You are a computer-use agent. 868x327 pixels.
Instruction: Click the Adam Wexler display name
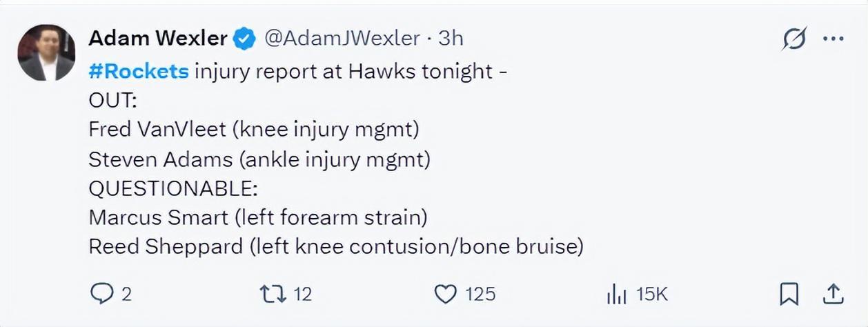158,39
